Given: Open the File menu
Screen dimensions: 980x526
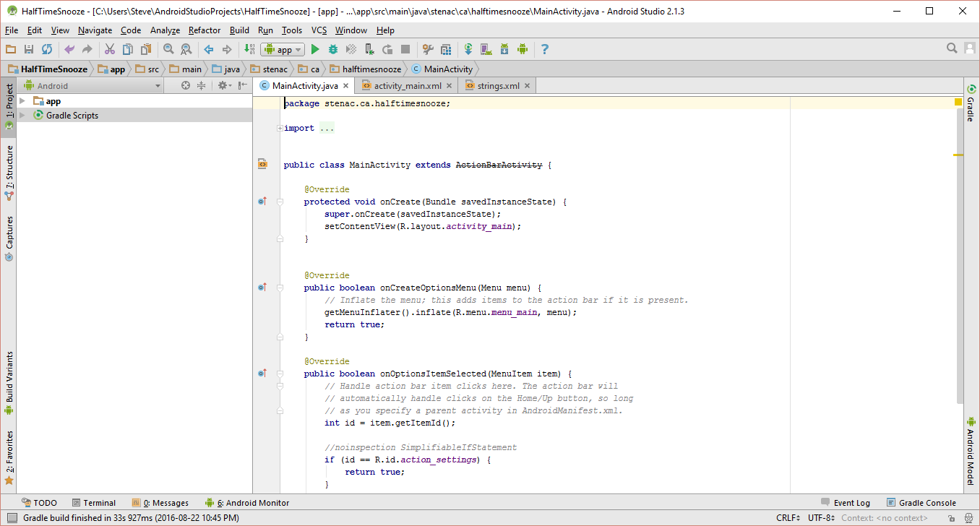Looking at the screenshot, I should 12,30.
